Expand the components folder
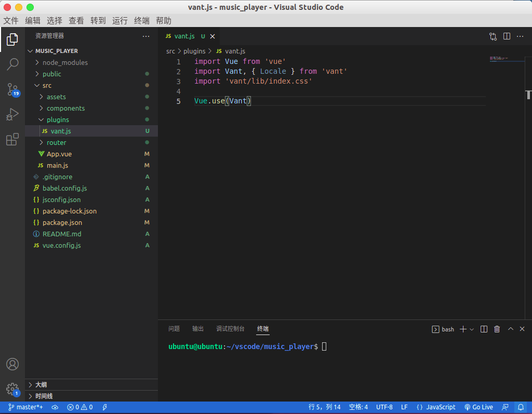This screenshot has width=532, height=414. coord(91,108)
